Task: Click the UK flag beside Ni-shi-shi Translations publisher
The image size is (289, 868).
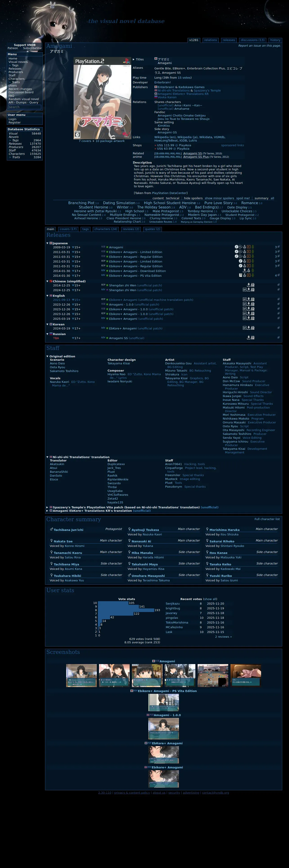Action: (x=156, y=90)
